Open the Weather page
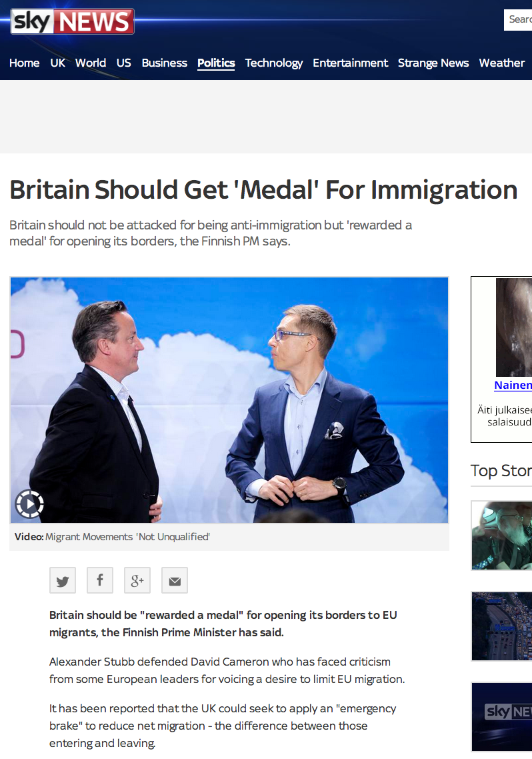Screen dimensions: 532x759 point(501,63)
